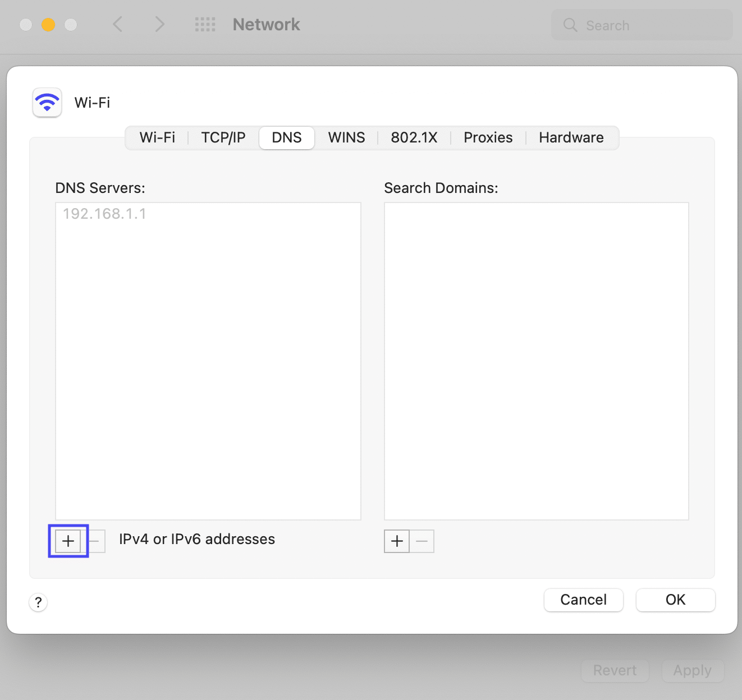Select the WINS tab

click(x=346, y=137)
